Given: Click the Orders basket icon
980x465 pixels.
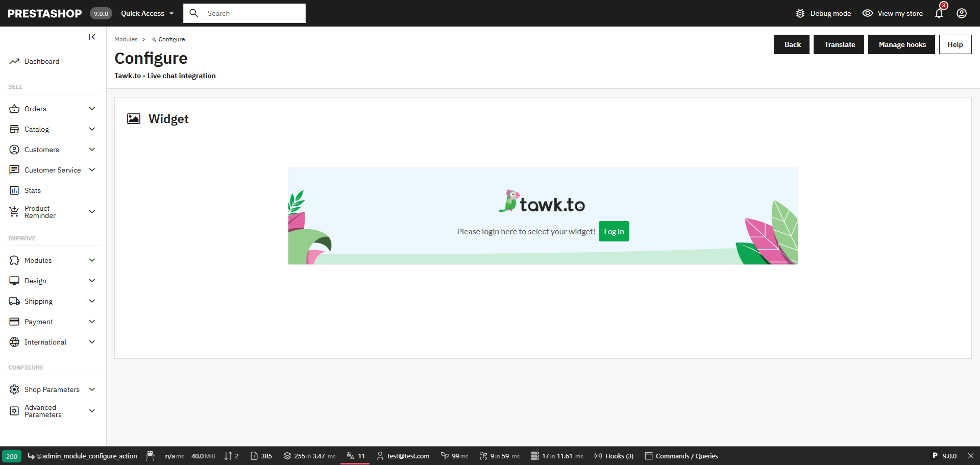Looking at the screenshot, I should point(14,109).
